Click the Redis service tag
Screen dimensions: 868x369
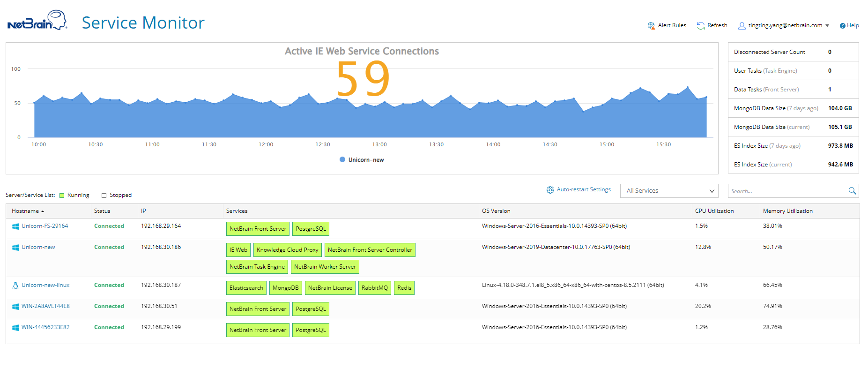coord(404,288)
